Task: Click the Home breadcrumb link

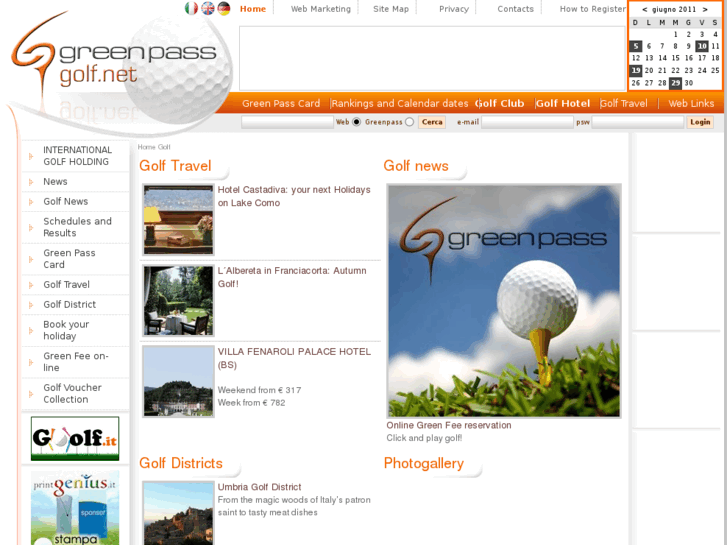Action: click(x=147, y=147)
